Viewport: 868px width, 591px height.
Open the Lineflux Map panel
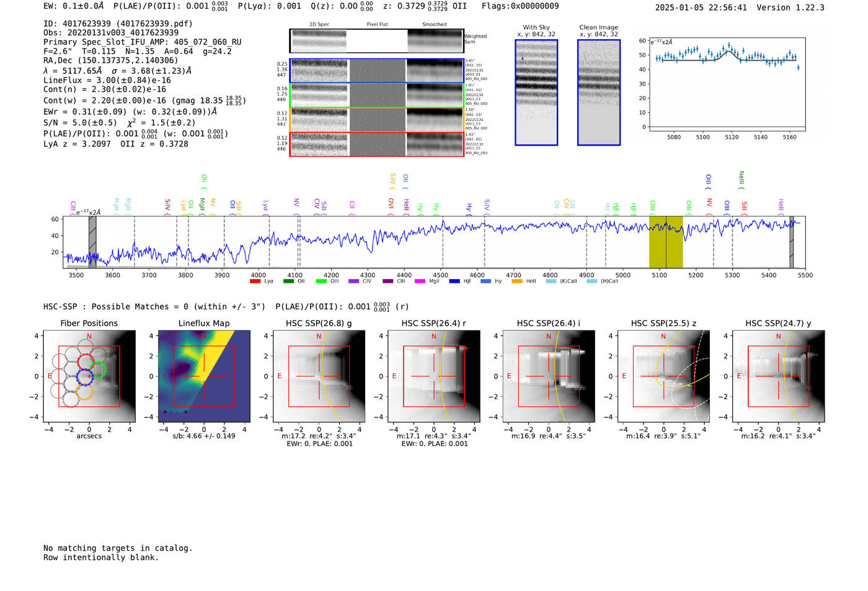pyautogui.click(x=204, y=376)
